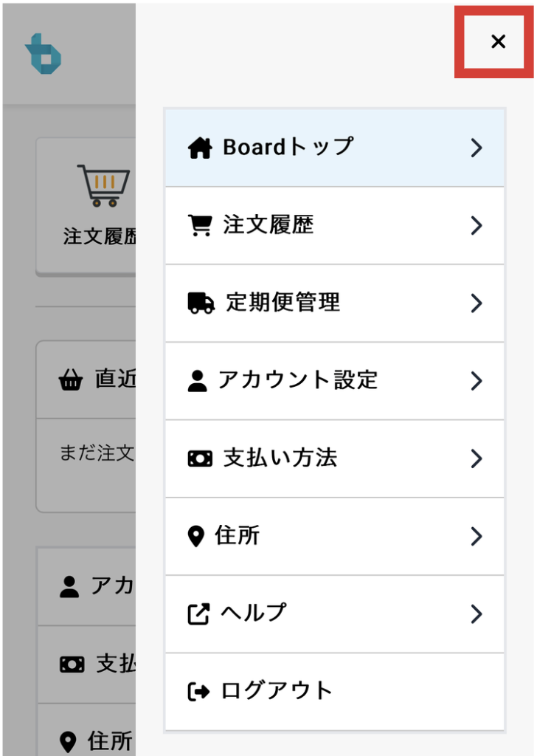Click the external link icon for ヘルプ
Image resolution: width=537 pixels, height=756 pixels.
click(198, 614)
